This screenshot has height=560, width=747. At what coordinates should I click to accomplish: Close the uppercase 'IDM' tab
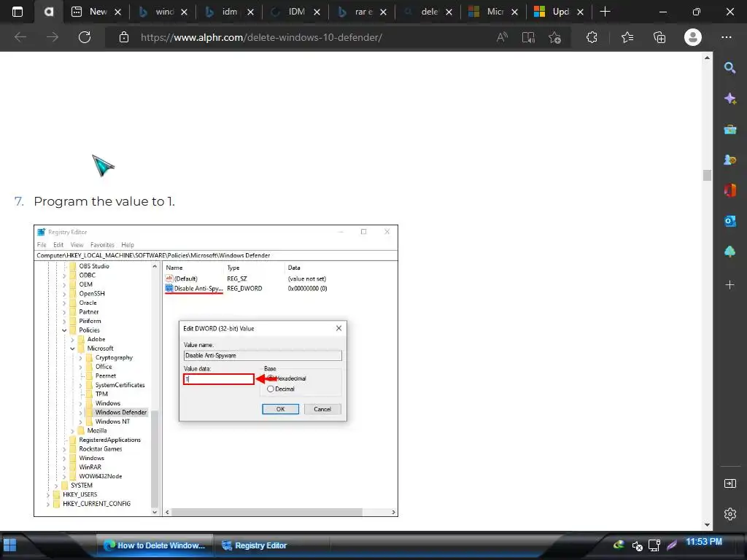[x=317, y=12]
